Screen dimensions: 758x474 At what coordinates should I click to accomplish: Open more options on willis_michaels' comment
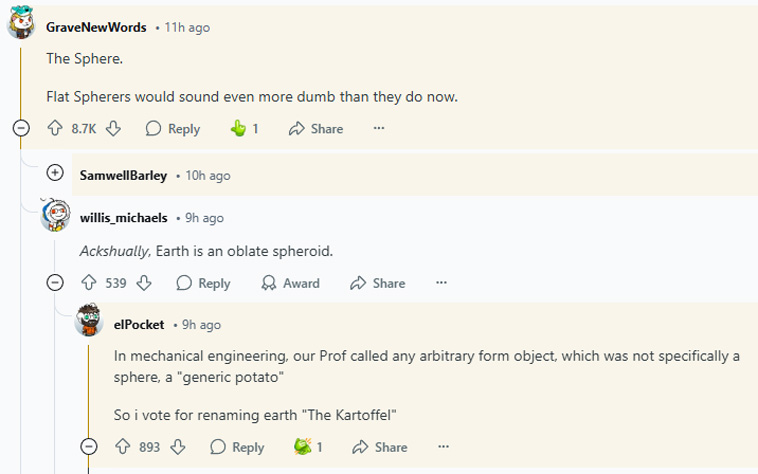point(441,283)
